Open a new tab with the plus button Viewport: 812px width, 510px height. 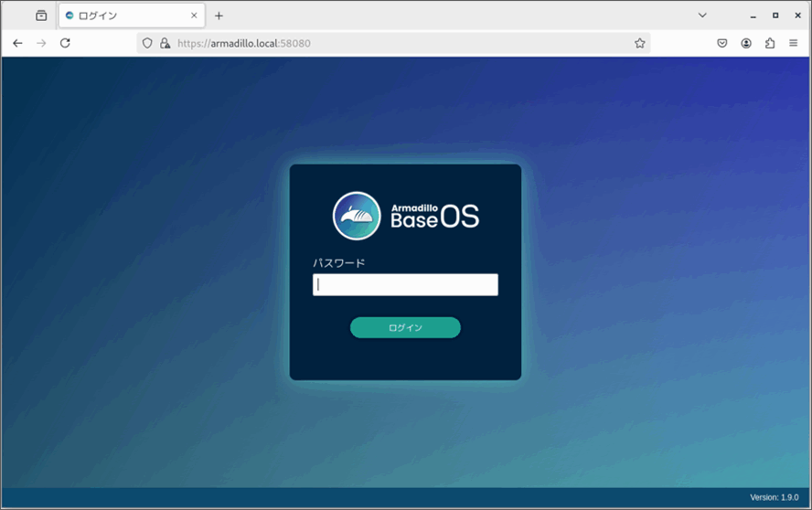tap(219, 16)
